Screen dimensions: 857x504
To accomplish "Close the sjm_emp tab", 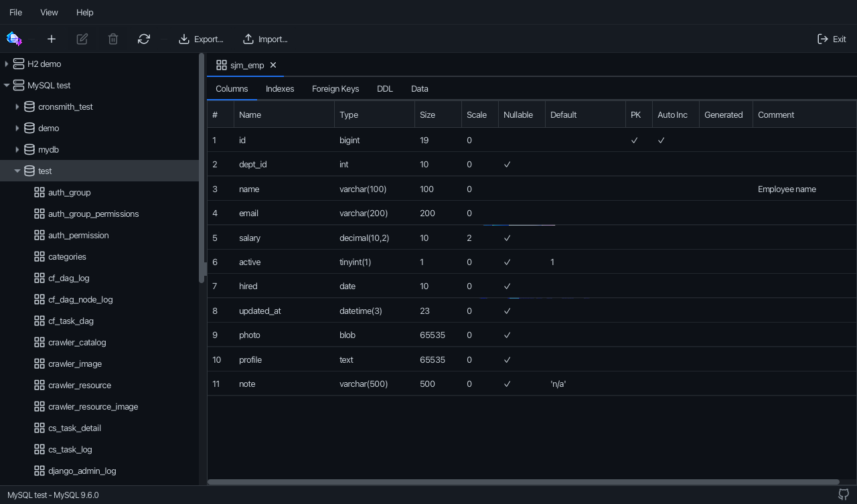I will [x=273, y=65].
